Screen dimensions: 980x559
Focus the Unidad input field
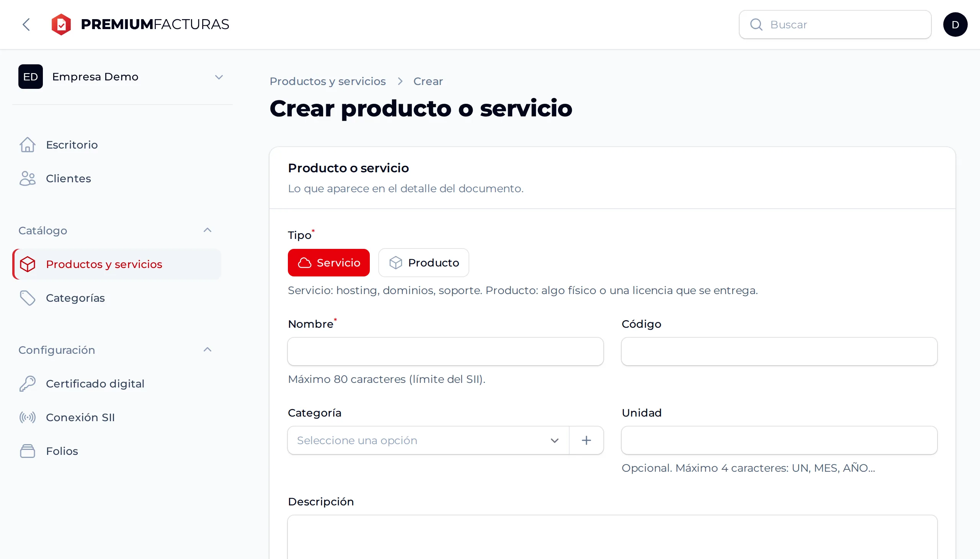779,440
